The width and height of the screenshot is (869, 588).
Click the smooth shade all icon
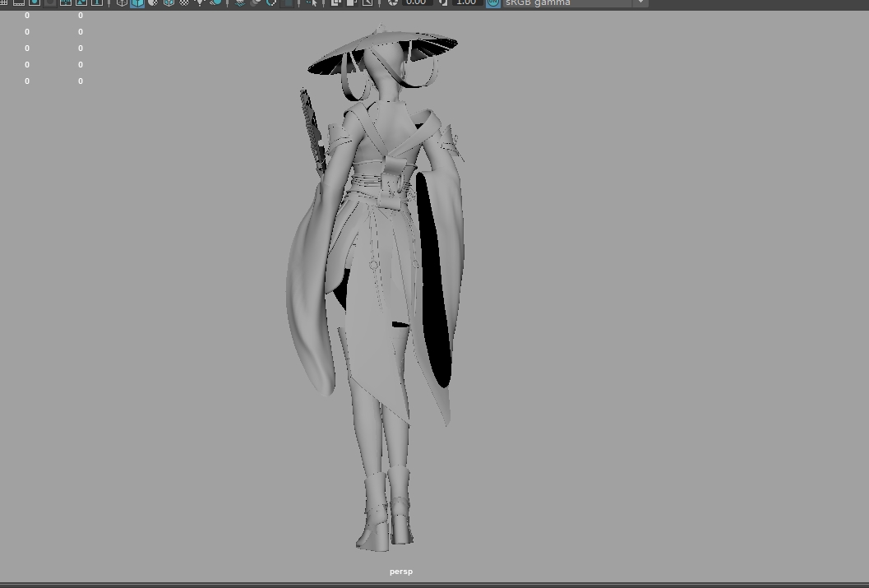tap(136, 3)
